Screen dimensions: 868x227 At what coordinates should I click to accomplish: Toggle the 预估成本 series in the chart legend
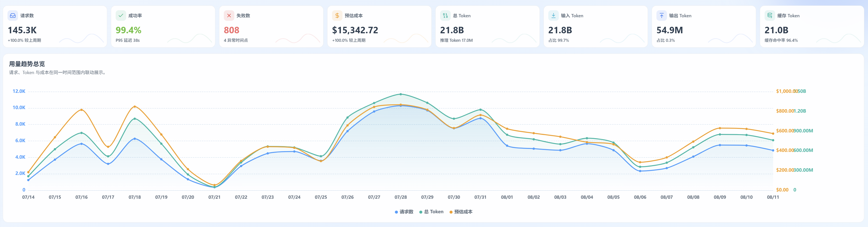[461, 212]
